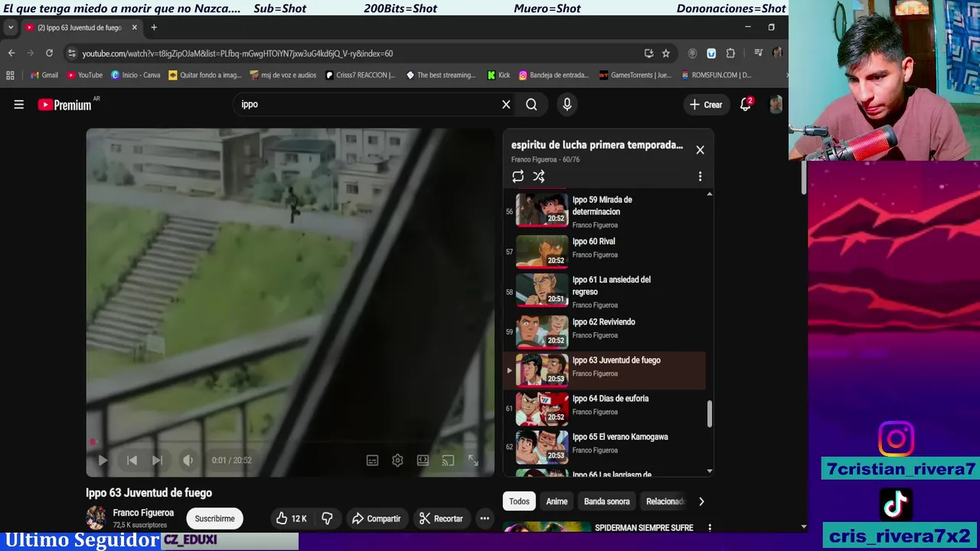The image size is (980, 551).
Task: Clear the search box text with X
Action: (x=506, y=105)
